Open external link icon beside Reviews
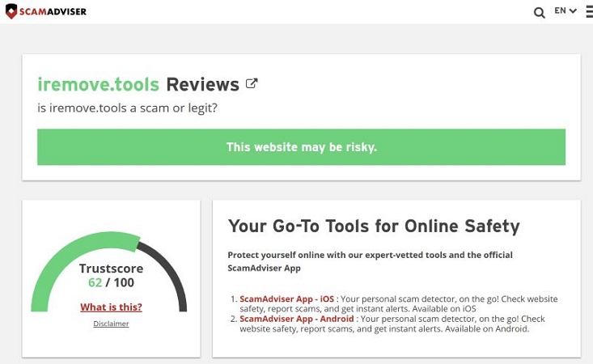Image resolution: width=593 pixels, height=364 pixels. (252, 83)
